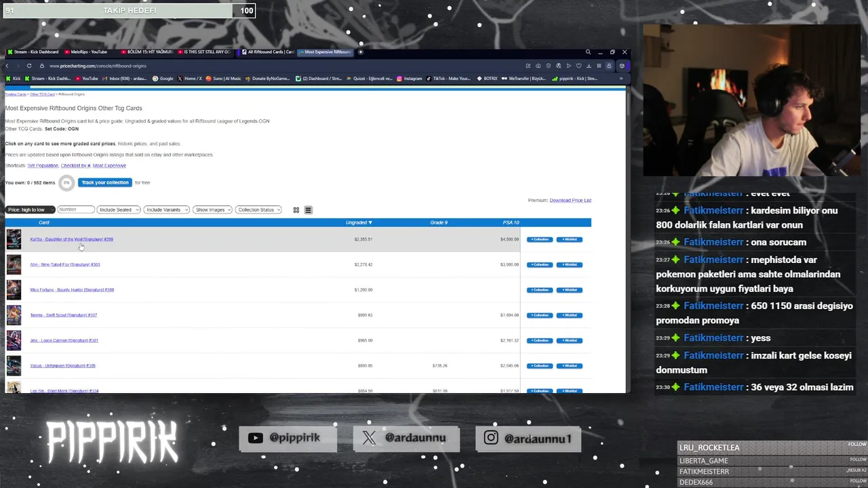Viewport: 868px width, 488px height.
Task: Open the Google bookmark
Action: (163, 79)
